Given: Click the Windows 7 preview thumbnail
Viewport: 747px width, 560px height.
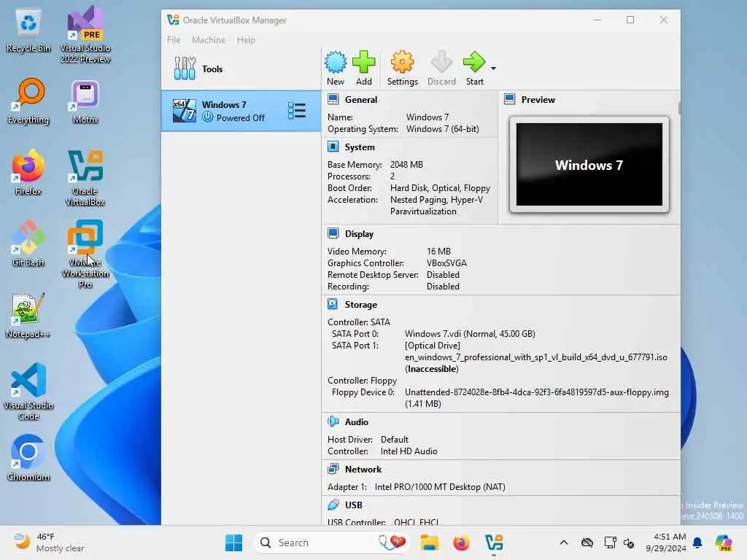Looking at the screenshot, I should (589, 164).
